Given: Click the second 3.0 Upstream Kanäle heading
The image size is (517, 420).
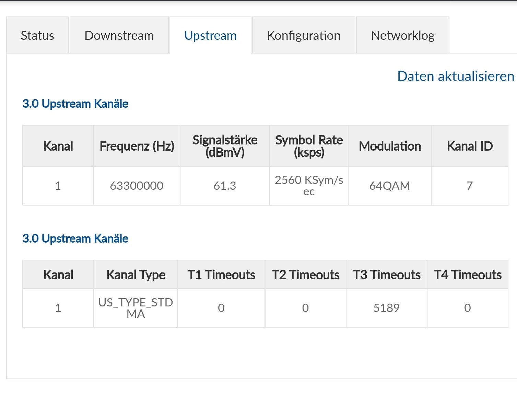Looking at the screenshot, I should tap(75, 238).
